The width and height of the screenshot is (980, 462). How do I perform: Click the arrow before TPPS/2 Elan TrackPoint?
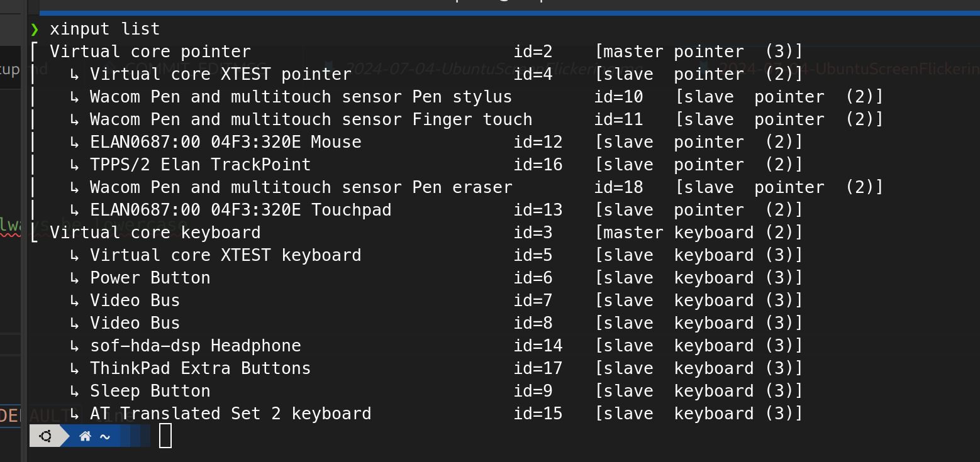pyautogui.click(x=75, y=165)
